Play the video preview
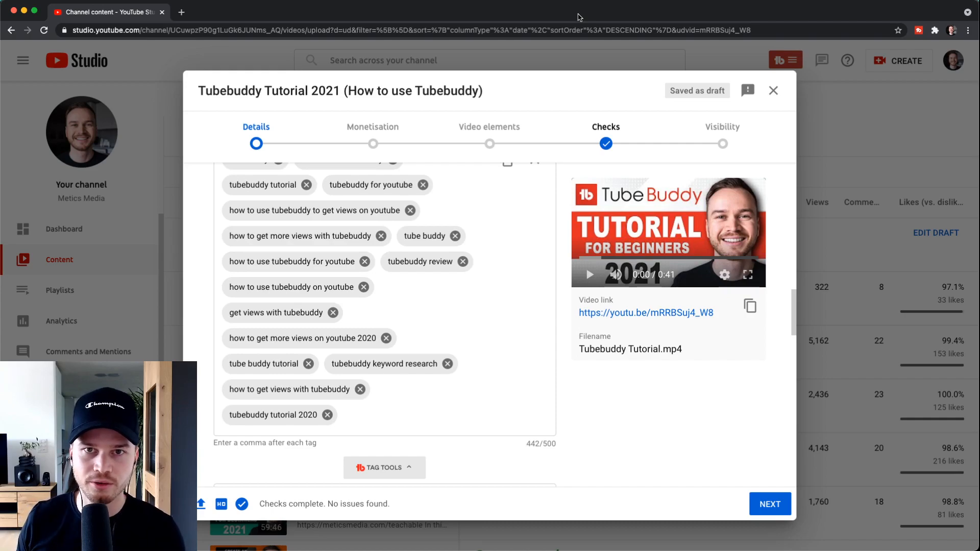 tap(590, 274)
